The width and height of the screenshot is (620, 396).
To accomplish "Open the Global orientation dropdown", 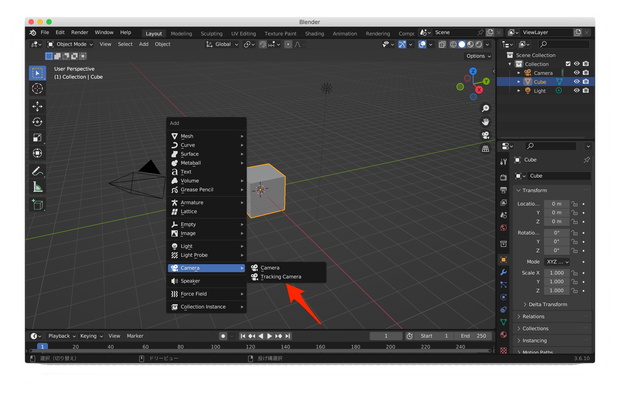I will coord(222,44).
